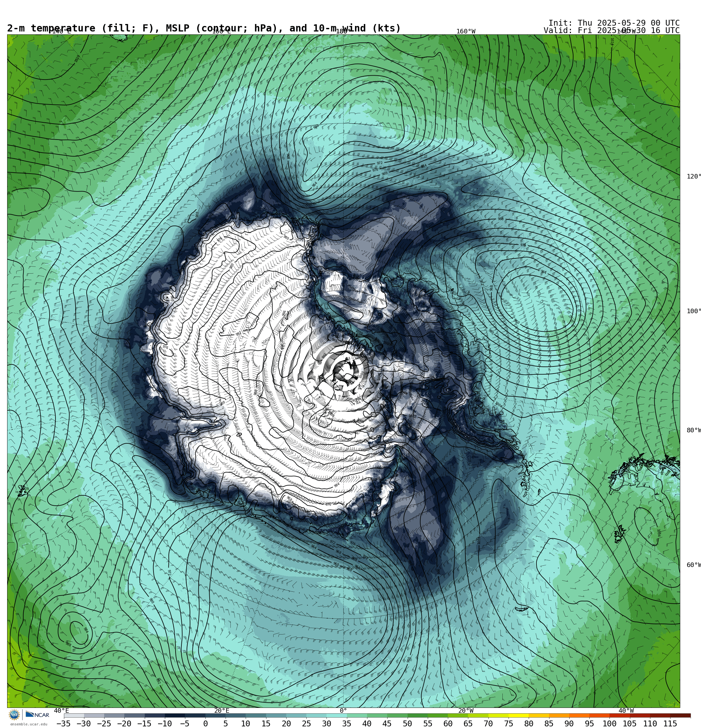701x728 pixels.
Task: Click the 115 colorbar tick label
Action: point(670,723)
